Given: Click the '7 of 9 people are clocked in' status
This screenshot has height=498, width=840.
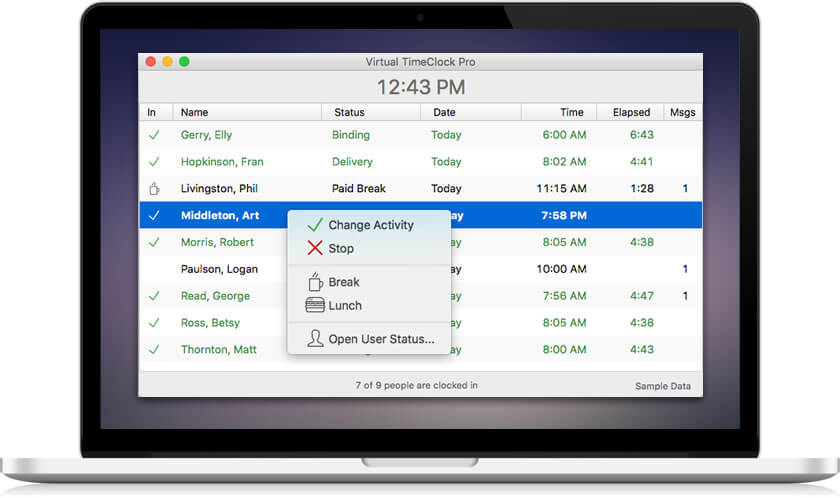Looking at the screenshot, I should (416, 385).
